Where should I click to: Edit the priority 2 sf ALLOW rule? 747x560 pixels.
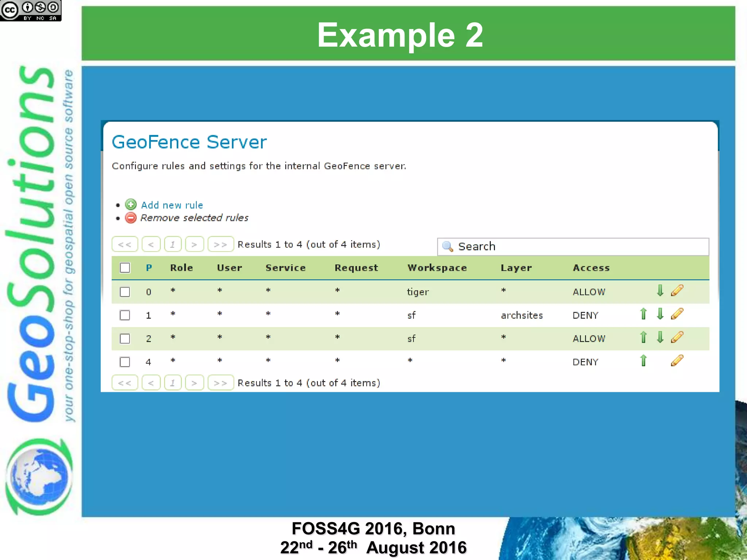point(677,337)
